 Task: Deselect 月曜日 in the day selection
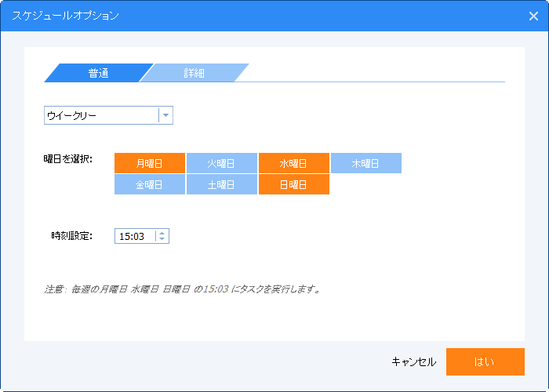[150, 163]
